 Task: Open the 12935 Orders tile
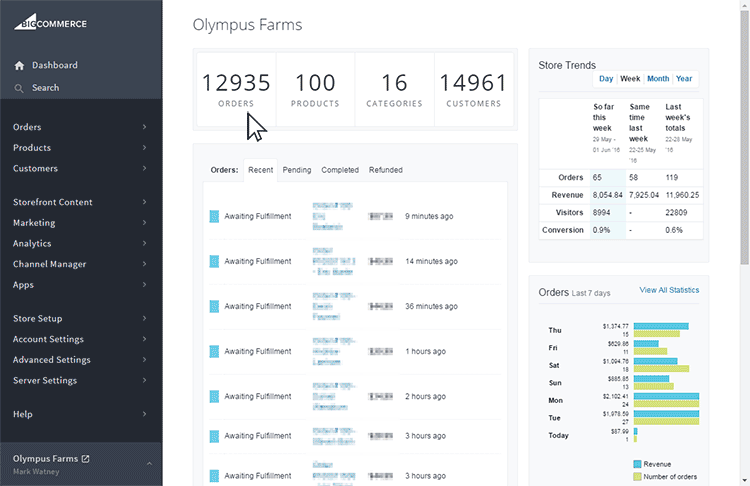pos(236,89)
